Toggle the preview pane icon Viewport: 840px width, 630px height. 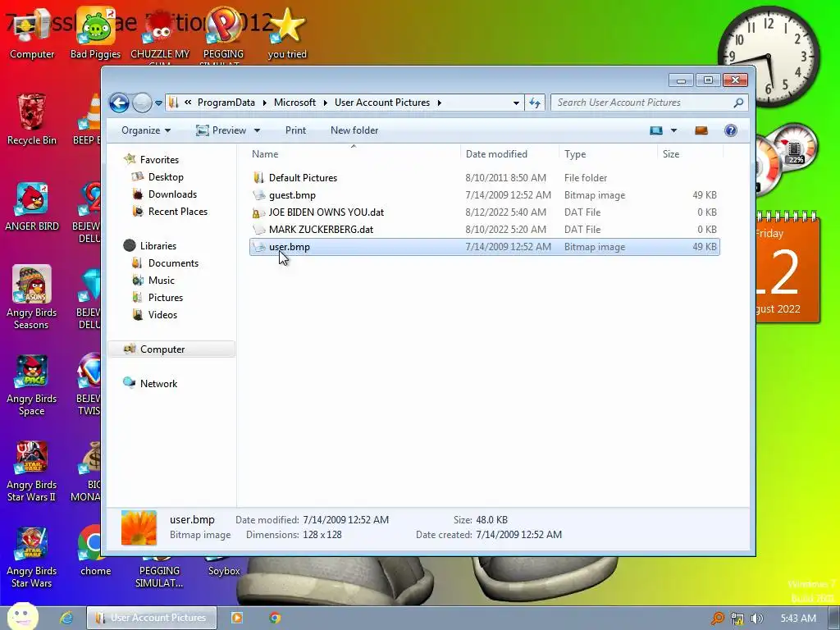point(701,130)
